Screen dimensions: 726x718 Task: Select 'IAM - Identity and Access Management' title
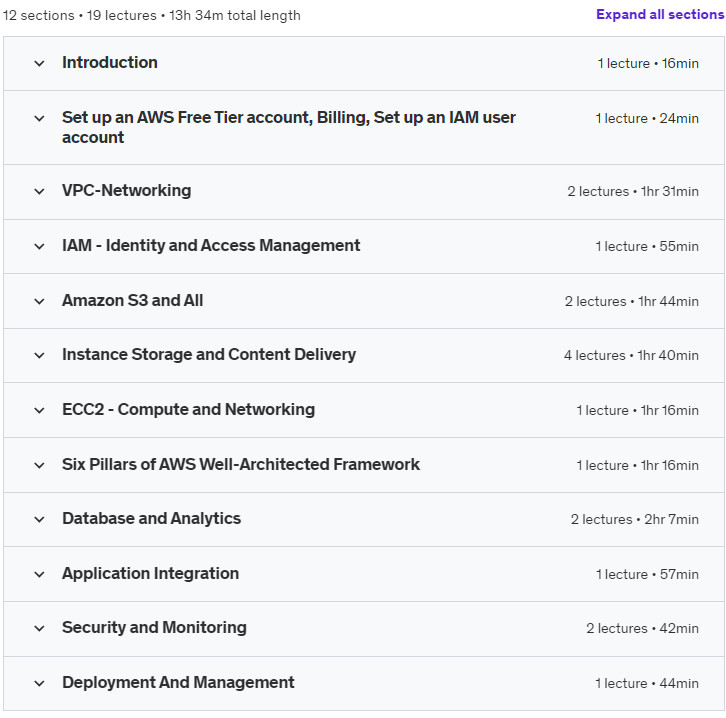point(211,245)
